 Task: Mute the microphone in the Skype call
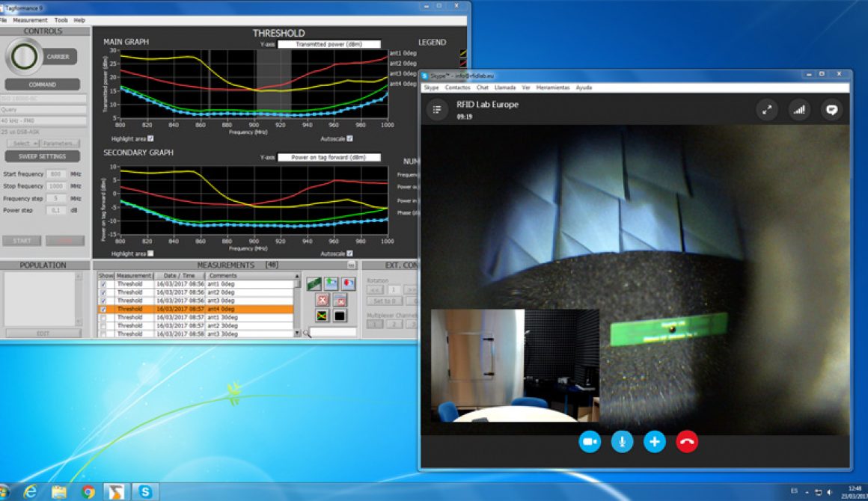(621, 442)
